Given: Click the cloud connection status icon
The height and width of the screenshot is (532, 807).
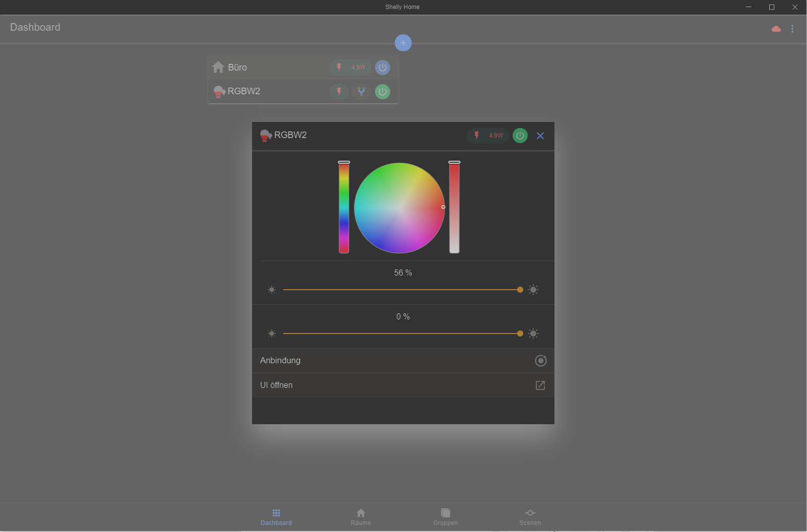Looking at the screenshot, I should tap(776, 29).
